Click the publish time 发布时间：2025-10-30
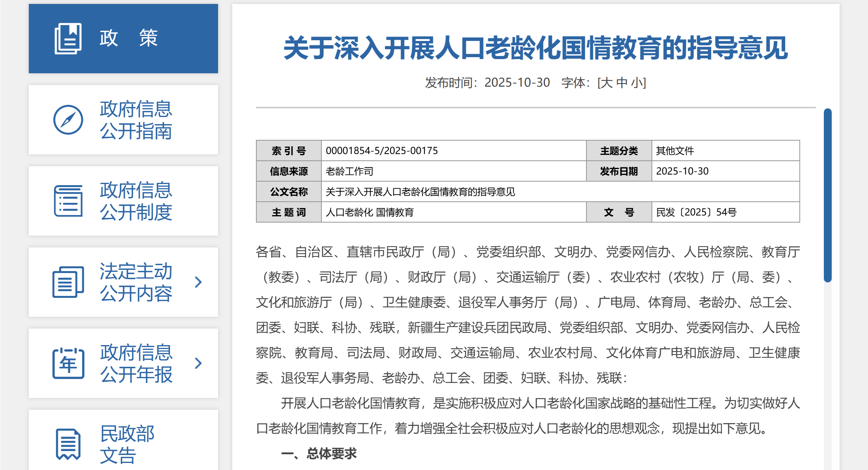 487,83
